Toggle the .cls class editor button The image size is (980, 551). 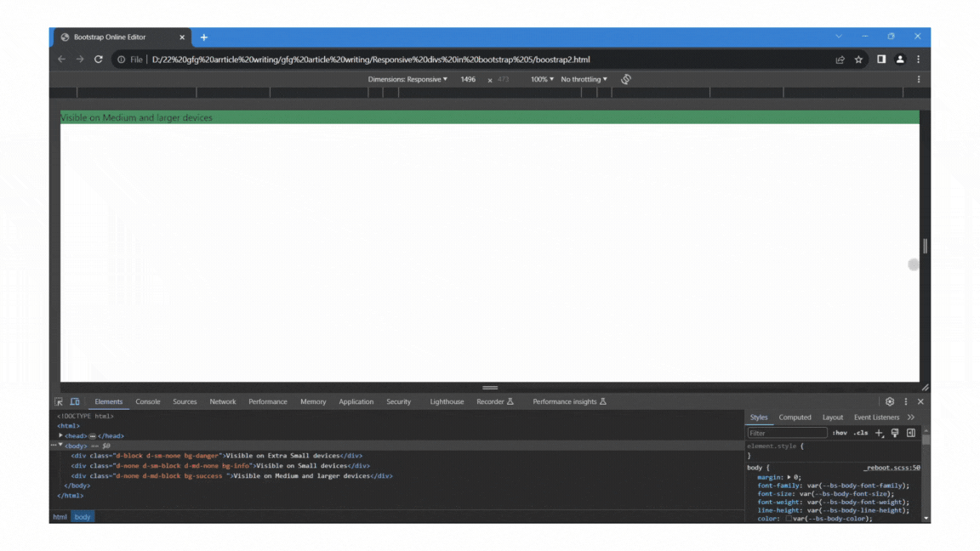click(861, 433)
